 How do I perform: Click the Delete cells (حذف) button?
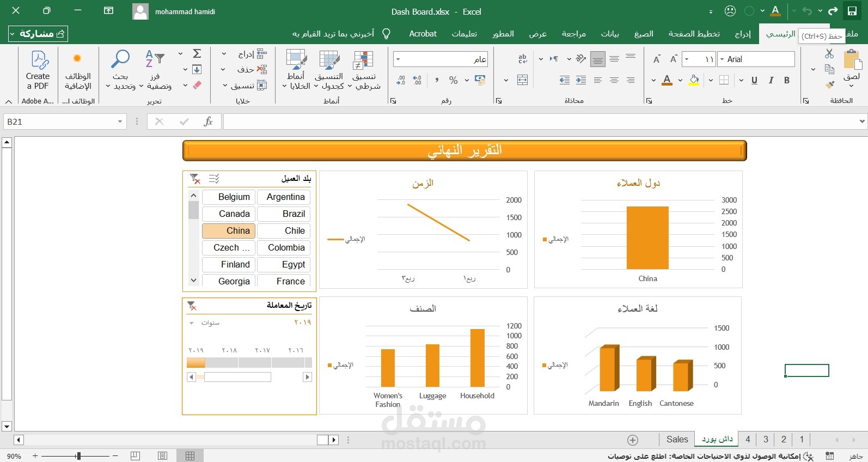tap(252, 70)
